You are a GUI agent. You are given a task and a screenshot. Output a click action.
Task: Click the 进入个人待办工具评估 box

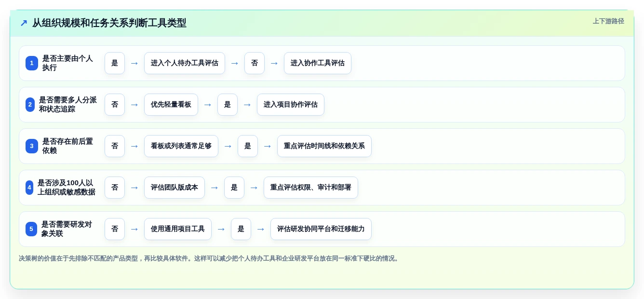pyautogui.click(x=185, y=63)
